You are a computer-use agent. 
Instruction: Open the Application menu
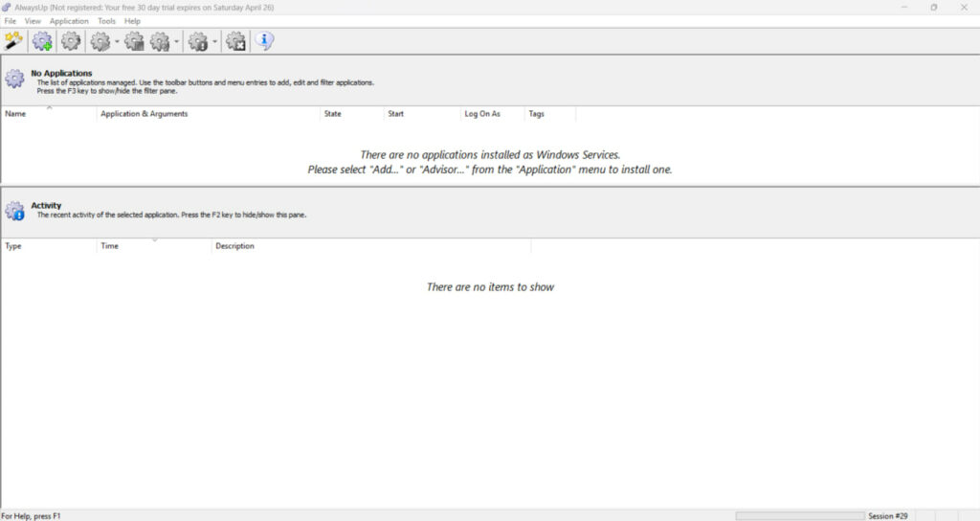[x=69, y=21]
